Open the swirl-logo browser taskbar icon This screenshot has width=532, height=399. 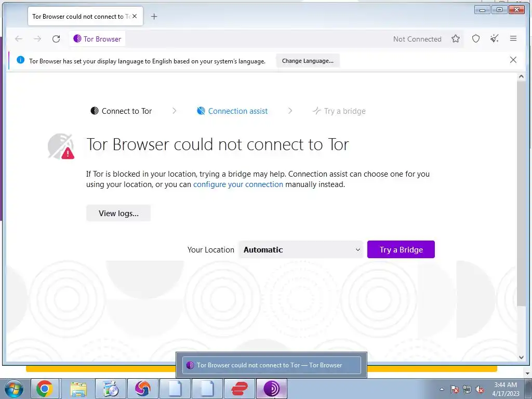click(x=143, y=389)
